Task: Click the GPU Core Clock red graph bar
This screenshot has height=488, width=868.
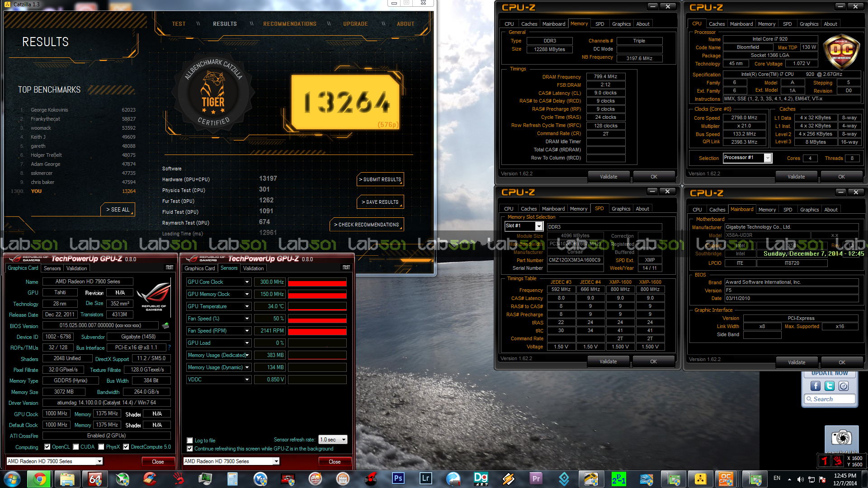Action: (x=317, y=283)
